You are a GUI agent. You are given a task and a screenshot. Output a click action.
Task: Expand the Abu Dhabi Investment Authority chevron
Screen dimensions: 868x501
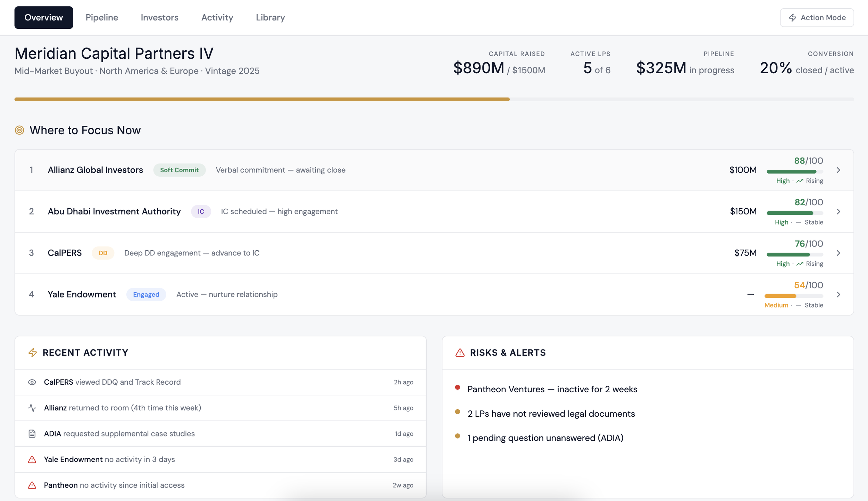pos(838,211)
